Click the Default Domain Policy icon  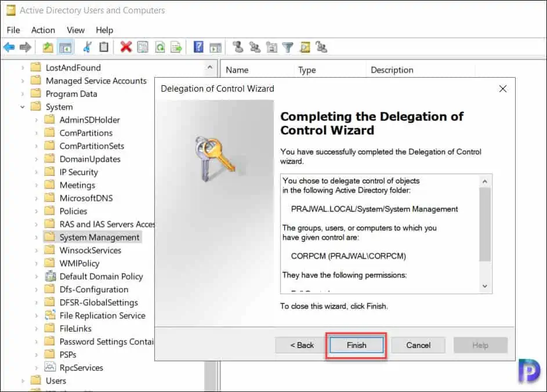point(50,276)
